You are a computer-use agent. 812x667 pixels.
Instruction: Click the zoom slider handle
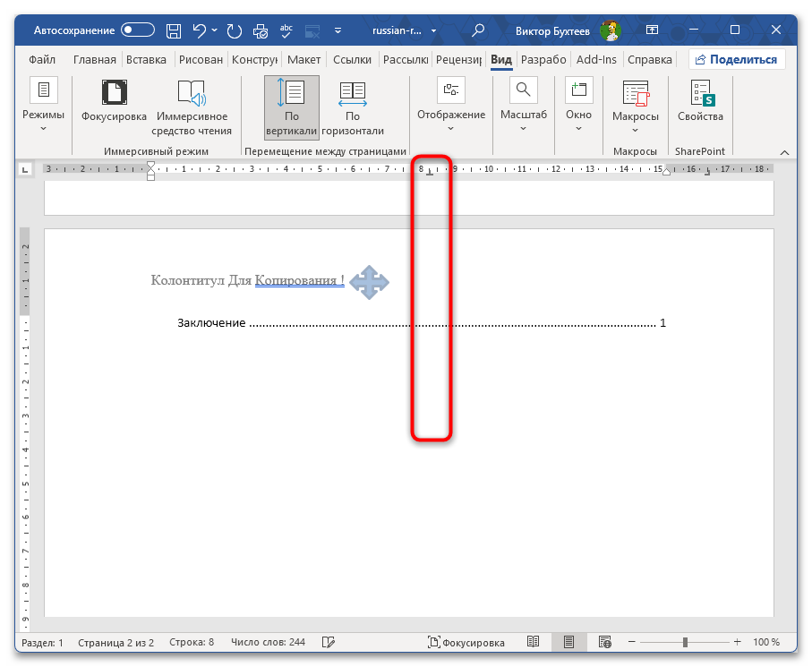685,642
